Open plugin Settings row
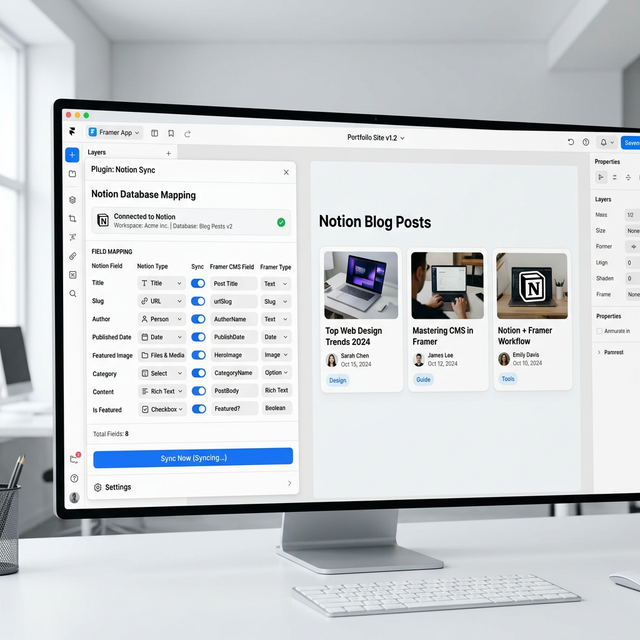640x640 pixels. [193, 486]
